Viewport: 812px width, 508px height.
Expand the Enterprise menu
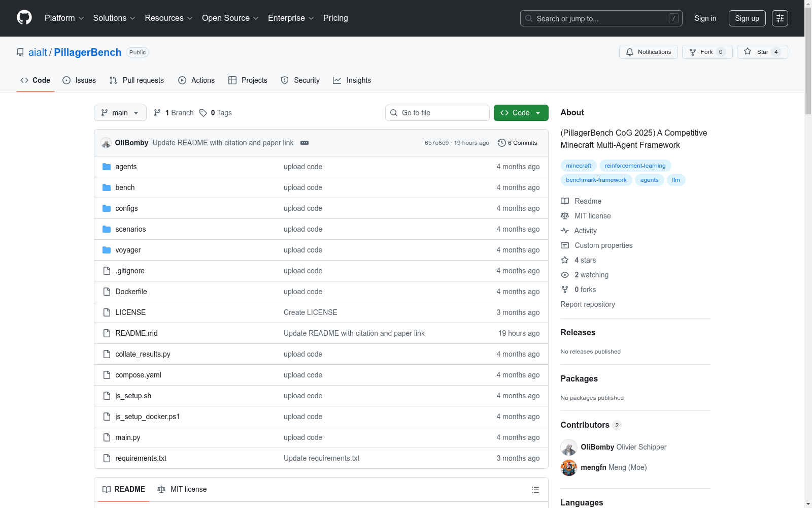pos(291,18)
